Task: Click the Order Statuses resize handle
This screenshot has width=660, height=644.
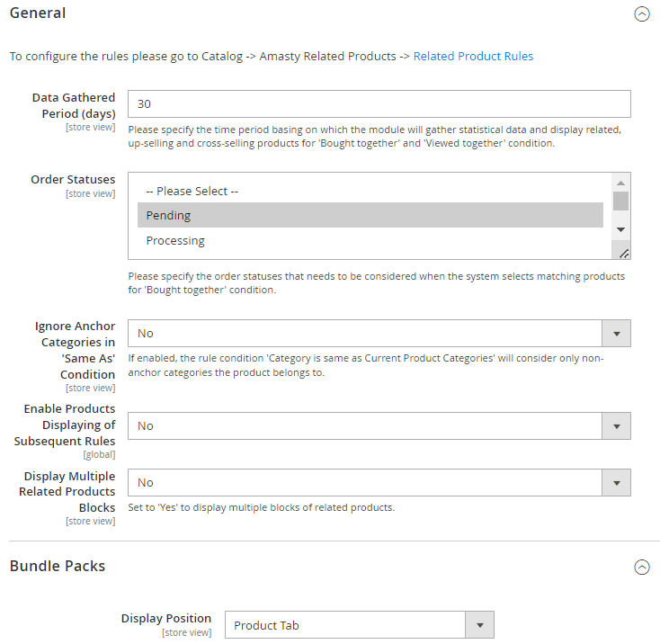Action: click(x=624, y=253)
